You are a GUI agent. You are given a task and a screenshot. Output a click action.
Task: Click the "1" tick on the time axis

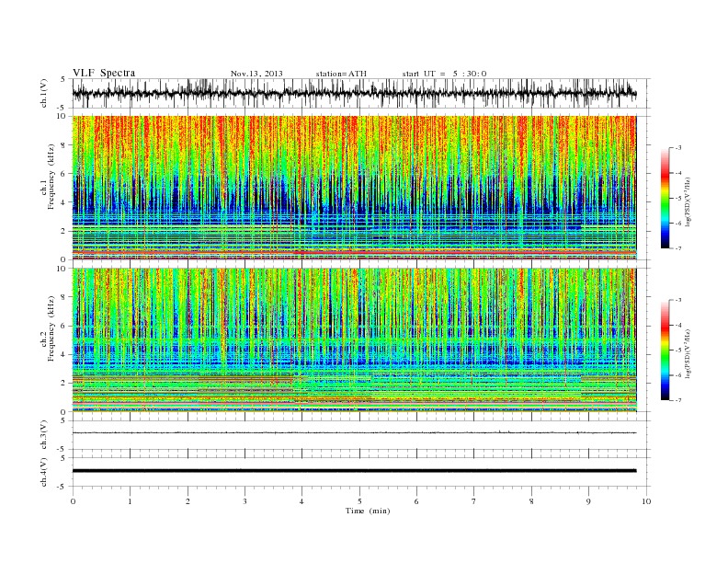[130, 501]
